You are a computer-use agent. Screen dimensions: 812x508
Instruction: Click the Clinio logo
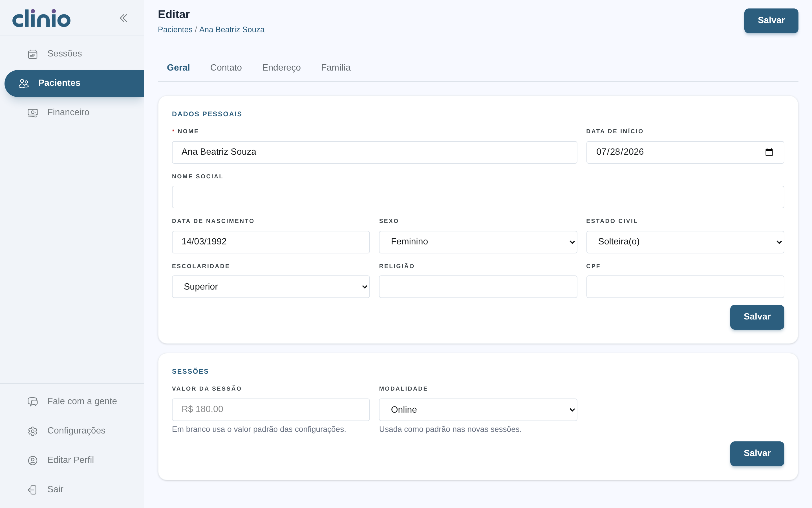pos(41,18)
